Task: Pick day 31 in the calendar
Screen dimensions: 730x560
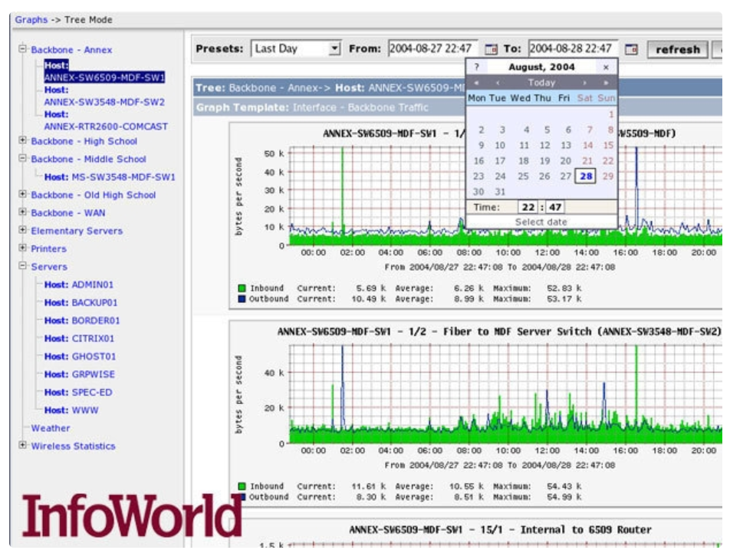Action: pos(499,192)
